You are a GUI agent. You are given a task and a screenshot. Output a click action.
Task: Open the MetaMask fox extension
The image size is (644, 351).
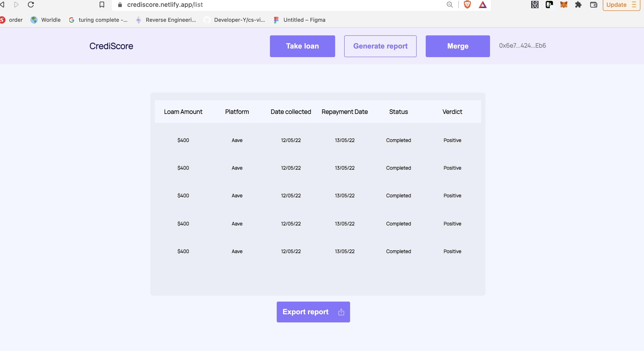[x=563, y=5]
